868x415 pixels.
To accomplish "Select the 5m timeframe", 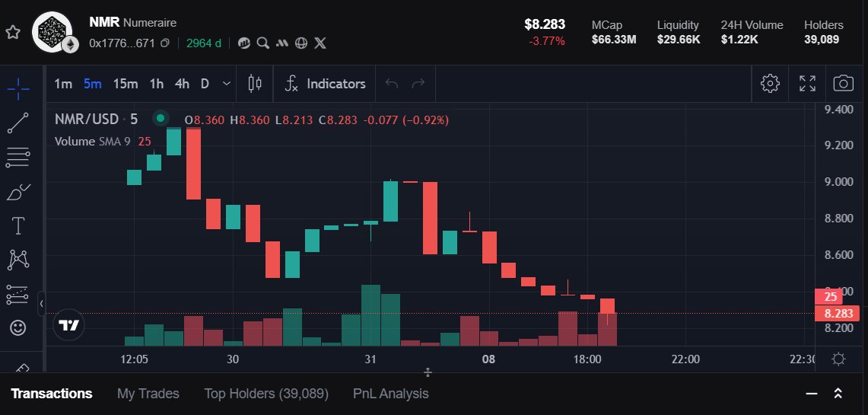I will pyautogui.click(x=93, y=85).
